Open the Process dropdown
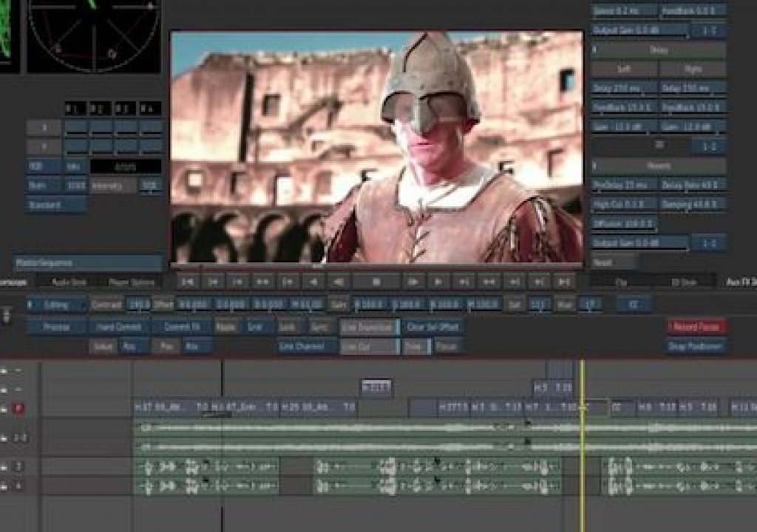 pos(56,327)
